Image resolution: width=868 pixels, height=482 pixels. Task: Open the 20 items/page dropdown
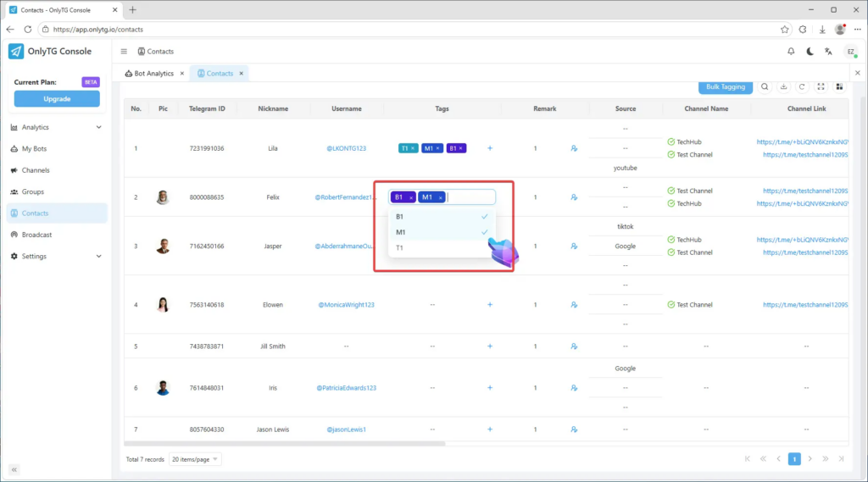(x=195, y=459)
